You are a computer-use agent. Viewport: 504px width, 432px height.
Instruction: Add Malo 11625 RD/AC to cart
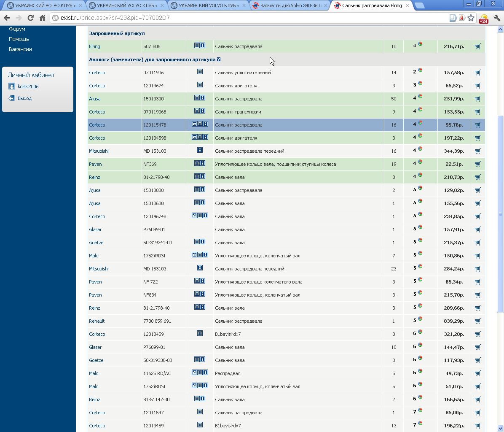[x=477, y=373]
